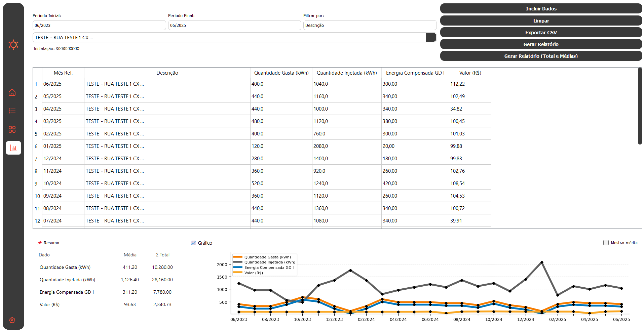Open the home page from sidebar
The height and width of the screenshot is (330, 644).
(12, 92)
